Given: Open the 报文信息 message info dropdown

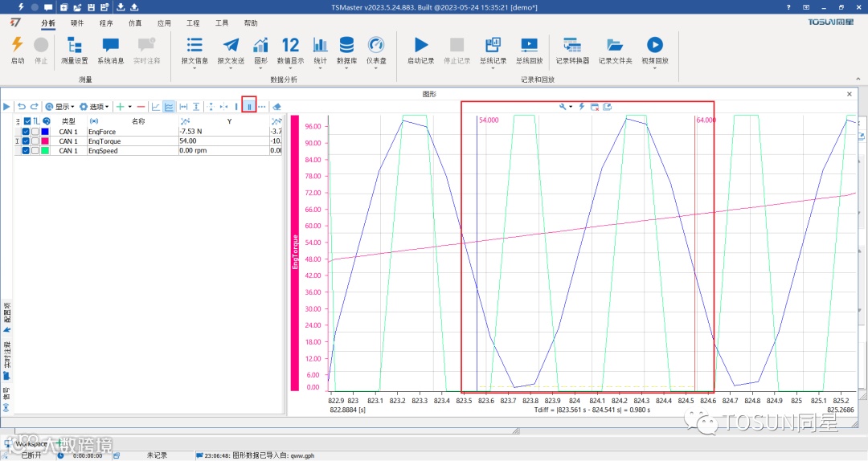Looking at the screenshot, I should (194, 51).
